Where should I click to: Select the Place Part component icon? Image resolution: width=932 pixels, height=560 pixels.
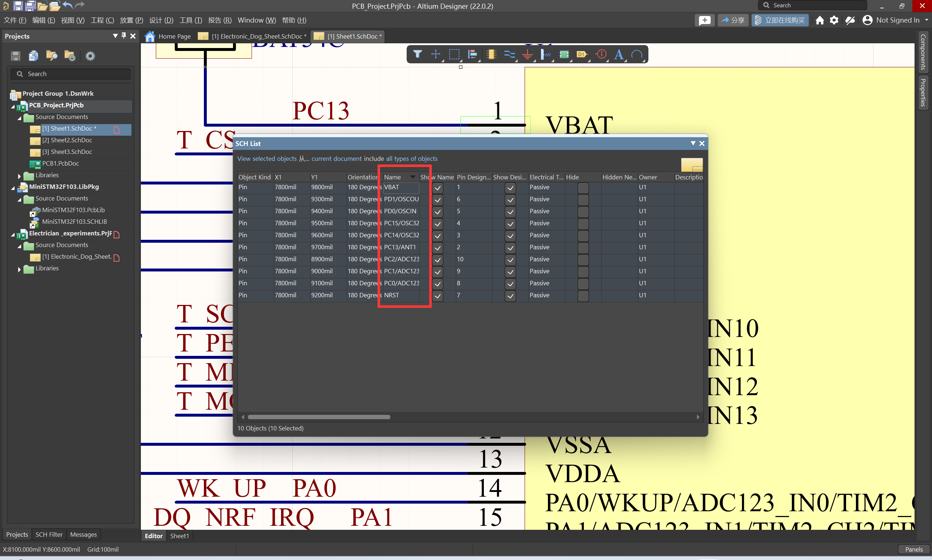pyautogui.click(x=491, y=54)
